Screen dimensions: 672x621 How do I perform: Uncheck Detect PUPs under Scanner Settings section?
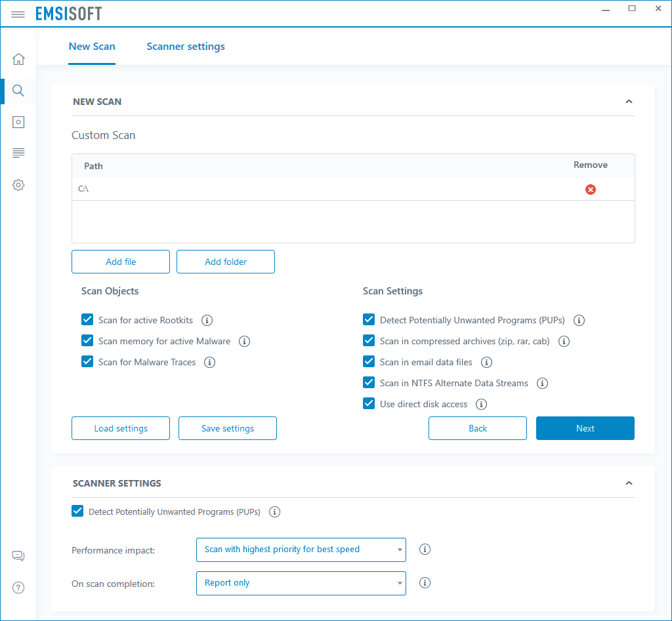pos(77,511)
